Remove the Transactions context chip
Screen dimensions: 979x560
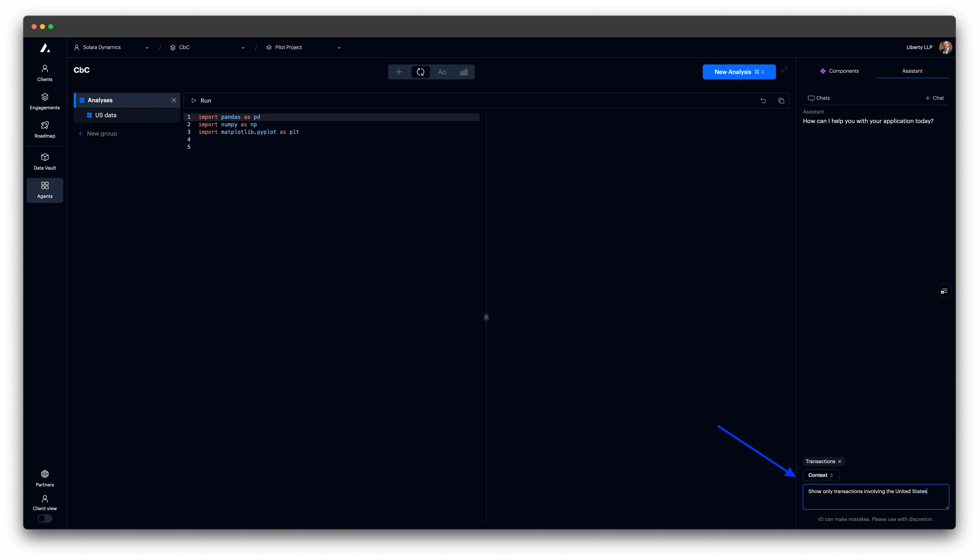click(x=840, y=461)
